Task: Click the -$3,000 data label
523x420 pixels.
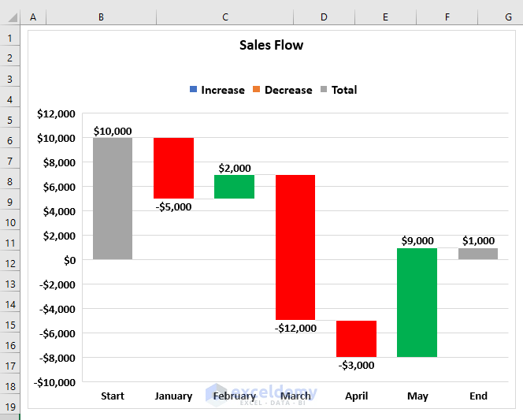Action: tap(356, 365)
